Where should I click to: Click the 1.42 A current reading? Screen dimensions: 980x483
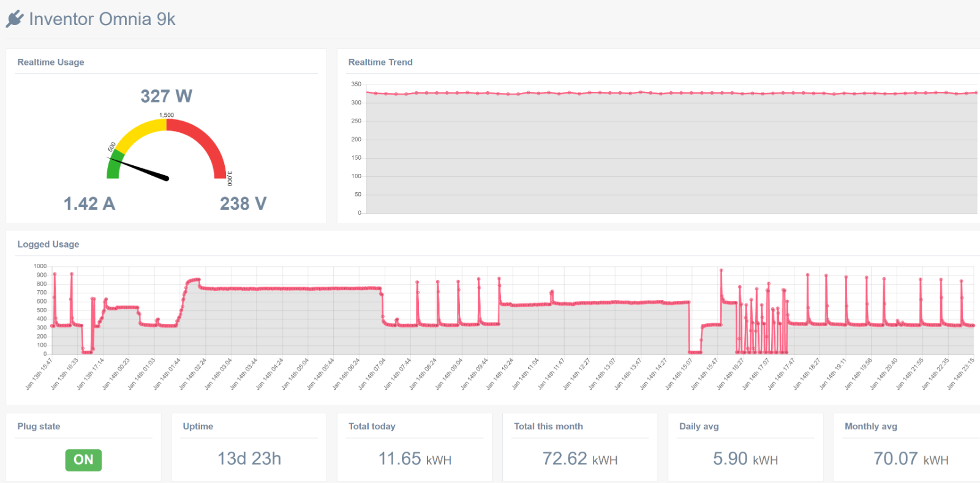pos(89,203)
